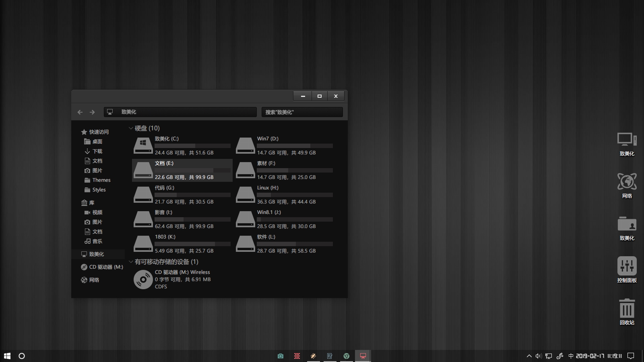This screenshot has width=644, height=362.
Task: Collapse the 有可移动存储的设备 (1) group
Action: (x=131, y=262)
